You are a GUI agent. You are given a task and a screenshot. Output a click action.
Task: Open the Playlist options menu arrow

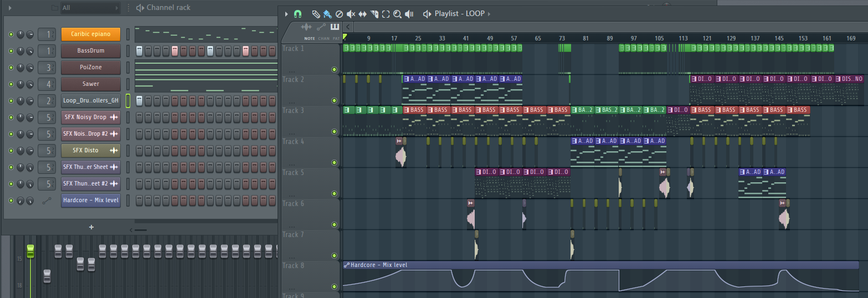(x=286, y=14)
